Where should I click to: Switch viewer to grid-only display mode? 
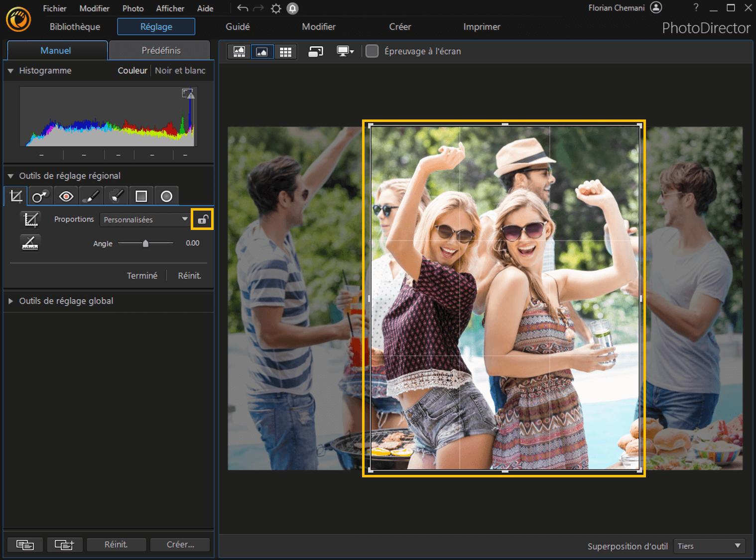click(x=285, y=51)
